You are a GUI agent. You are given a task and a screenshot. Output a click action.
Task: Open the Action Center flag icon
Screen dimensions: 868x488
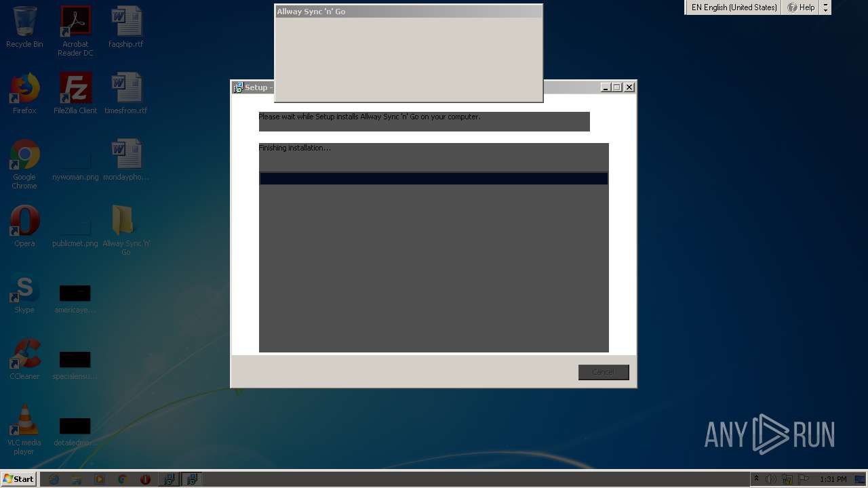tap(804, 479)
